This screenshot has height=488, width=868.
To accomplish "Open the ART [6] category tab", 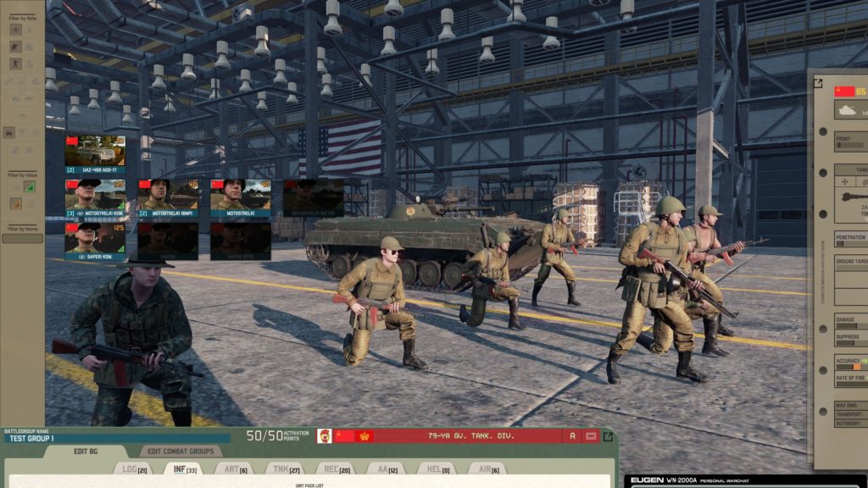I will 236,469.
